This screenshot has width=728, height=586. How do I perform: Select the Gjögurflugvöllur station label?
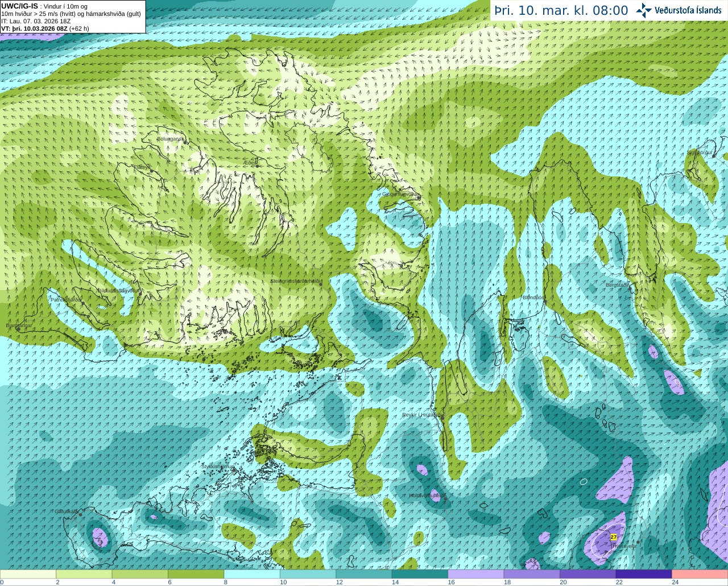tap(400, 194)
